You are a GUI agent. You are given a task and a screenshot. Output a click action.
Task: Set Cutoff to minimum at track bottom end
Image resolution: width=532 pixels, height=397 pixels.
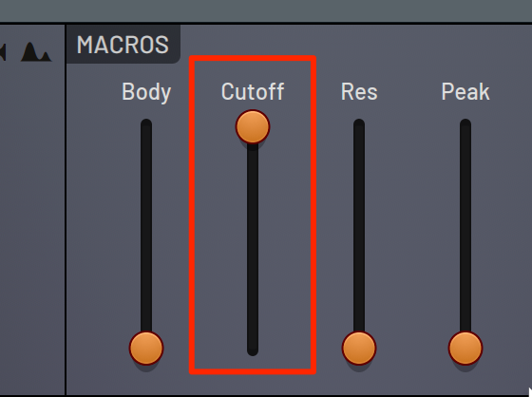tap(253, 349)
